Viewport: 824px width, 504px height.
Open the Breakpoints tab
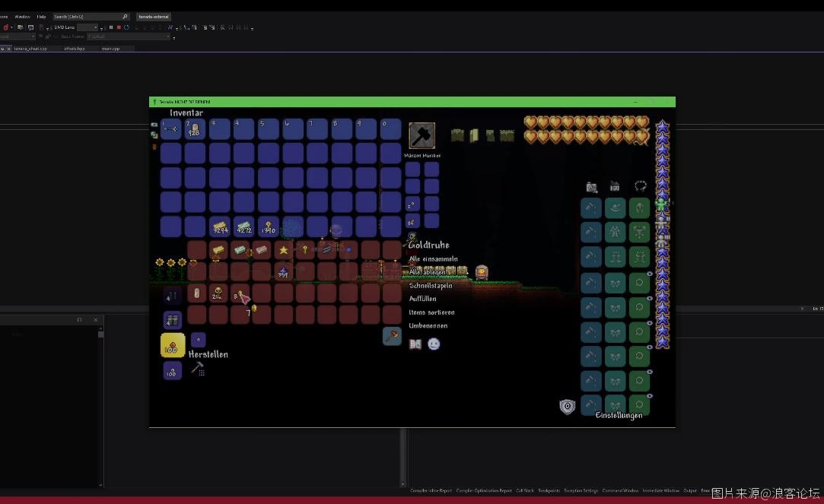point(549,491)
